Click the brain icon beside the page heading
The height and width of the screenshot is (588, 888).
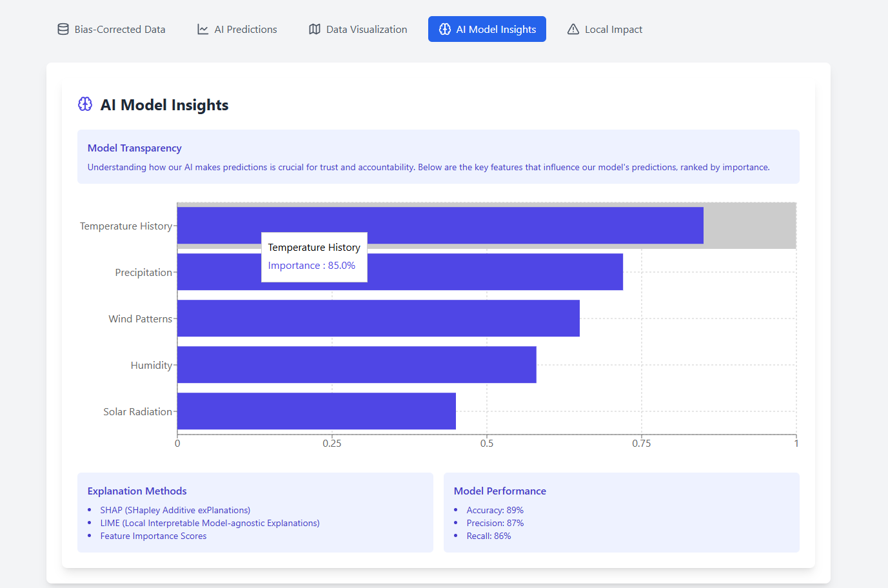click(x=85, y=104)
